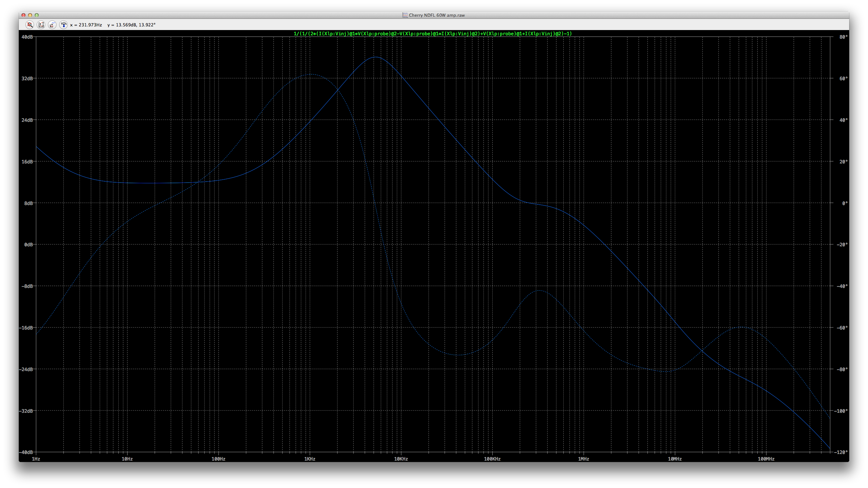868x488 pixels.
Task: Click the -80° phase axis label
Action: pyautogui.click(x=842, y=369)
